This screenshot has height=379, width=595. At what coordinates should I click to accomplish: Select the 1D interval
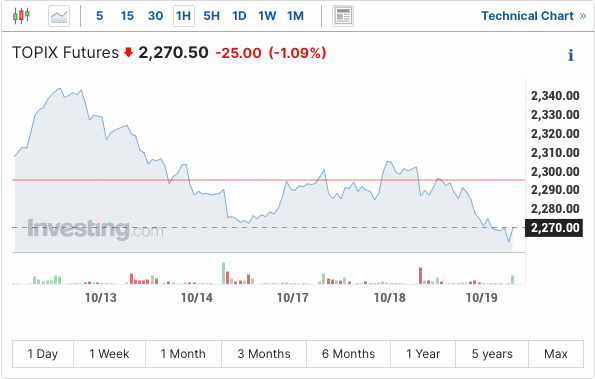coord(239,16)
